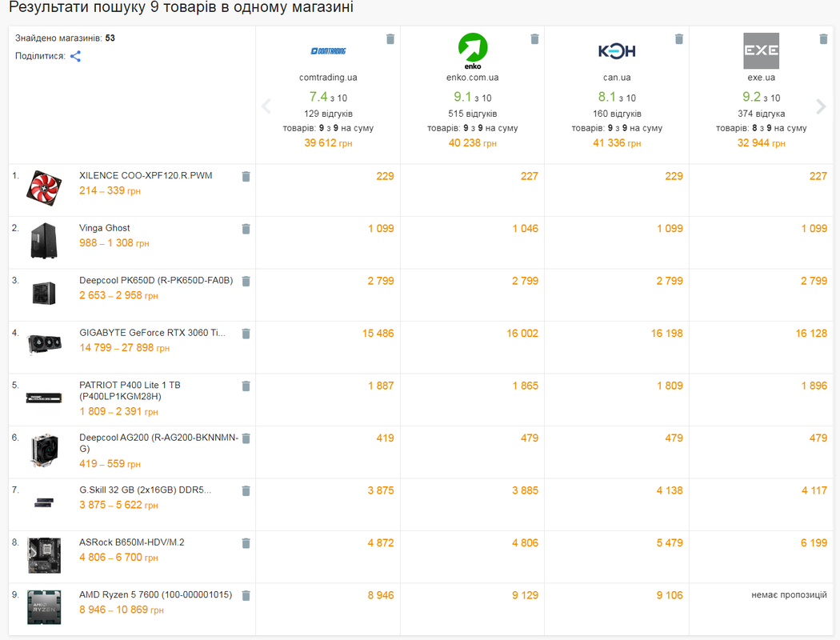
Task: Open Deepcool AG200 product link
Action: pyautogui.click(x=158, y=443)
